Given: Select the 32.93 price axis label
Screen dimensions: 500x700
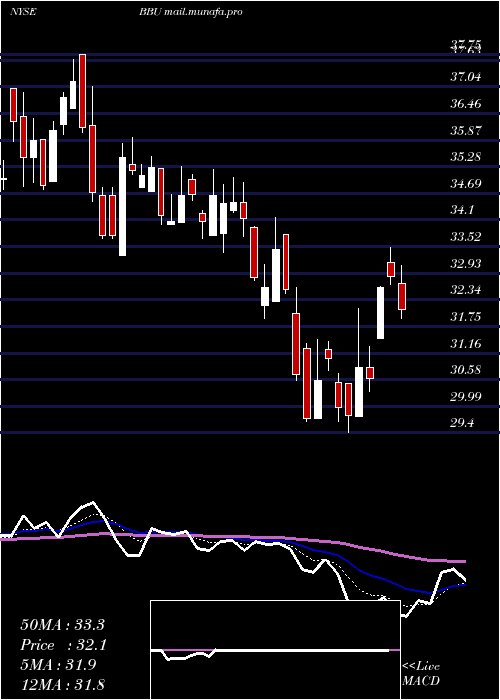Looking at the screenshot, I should (466, 263).
